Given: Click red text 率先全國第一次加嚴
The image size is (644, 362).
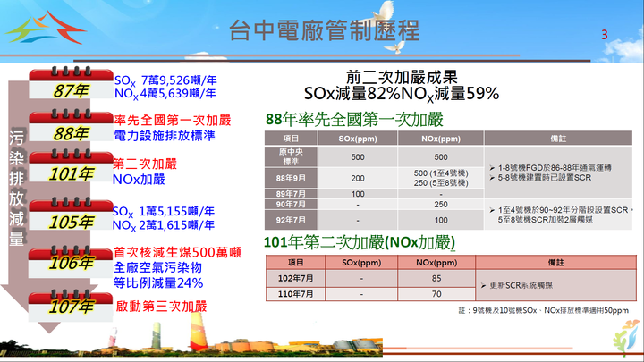Looking at the screenshot, I should [173, 121].
